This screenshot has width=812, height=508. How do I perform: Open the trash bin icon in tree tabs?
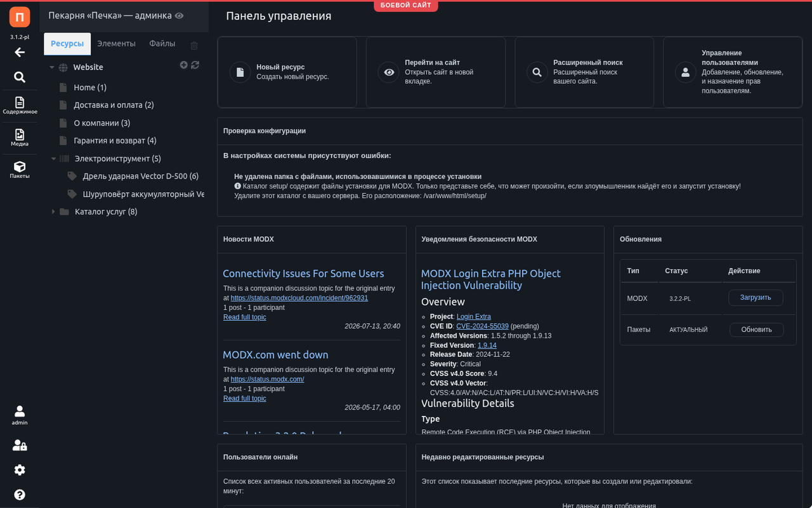pyautogui.click(x=195, y=45)
